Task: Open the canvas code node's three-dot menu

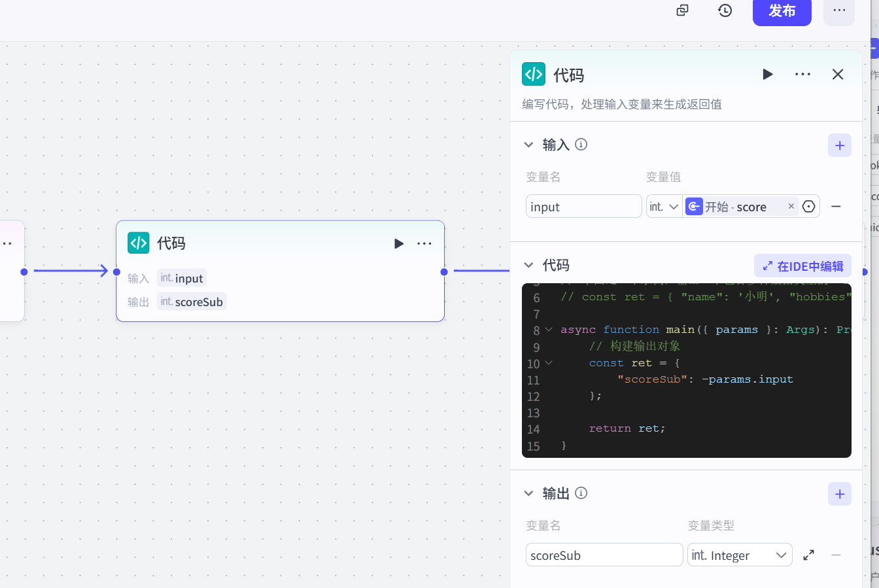Action: point(424,244)
